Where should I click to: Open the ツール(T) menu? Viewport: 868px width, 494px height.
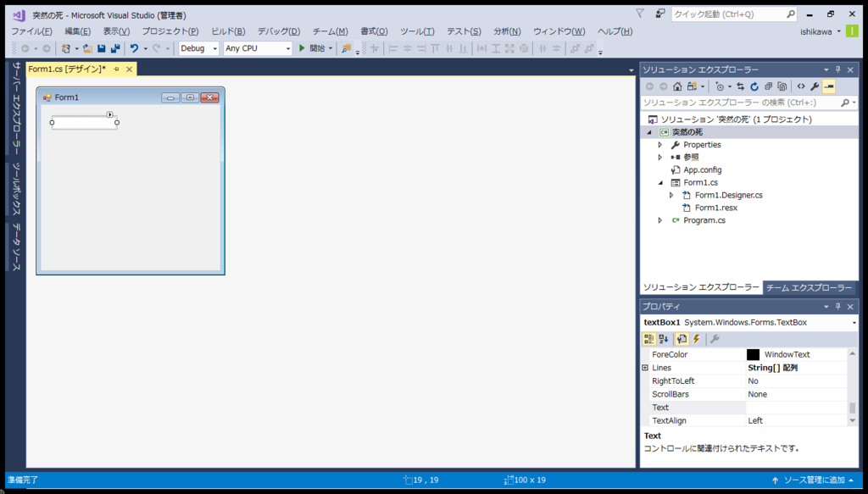(x=417, y=31)
